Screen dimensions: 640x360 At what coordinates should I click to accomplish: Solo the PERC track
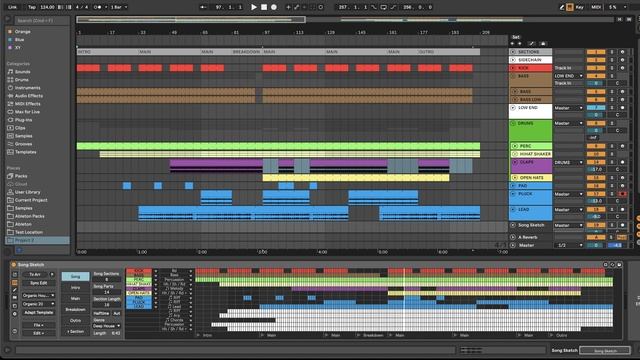pos(611,146)
